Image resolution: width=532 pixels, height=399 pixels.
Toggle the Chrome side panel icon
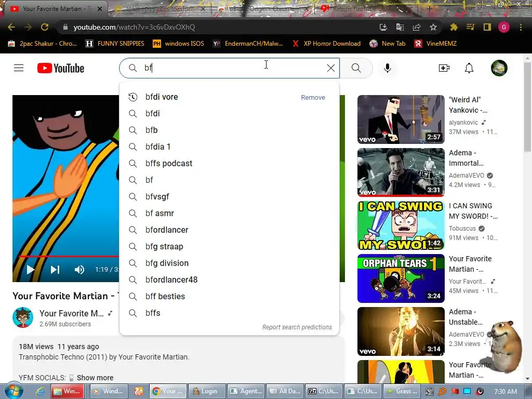pos(487,27)
